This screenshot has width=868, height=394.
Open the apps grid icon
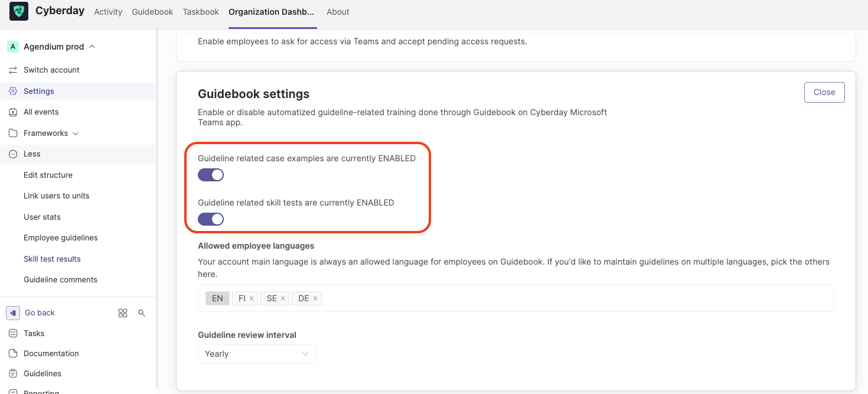coord(123,313)
